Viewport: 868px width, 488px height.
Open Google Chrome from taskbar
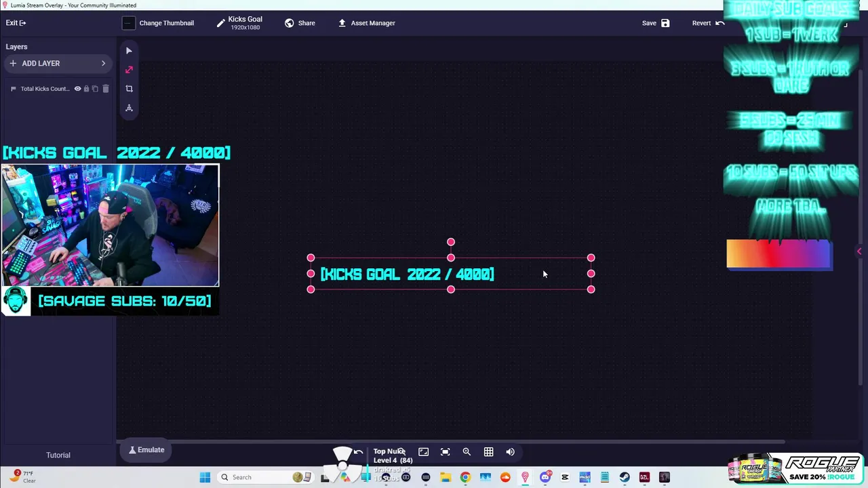click(x=465, y=477)
